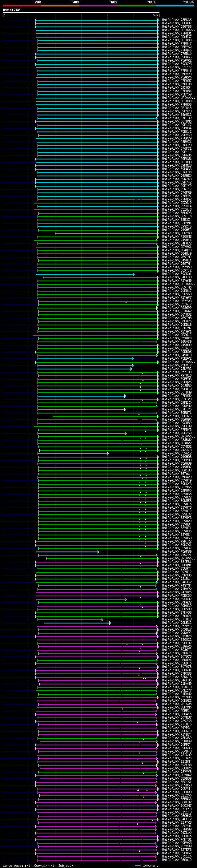The height and width of the screenshot is (868, 197).
Task: Select hit label UniRef100_Q8GYA3
Action: point(176,233)
